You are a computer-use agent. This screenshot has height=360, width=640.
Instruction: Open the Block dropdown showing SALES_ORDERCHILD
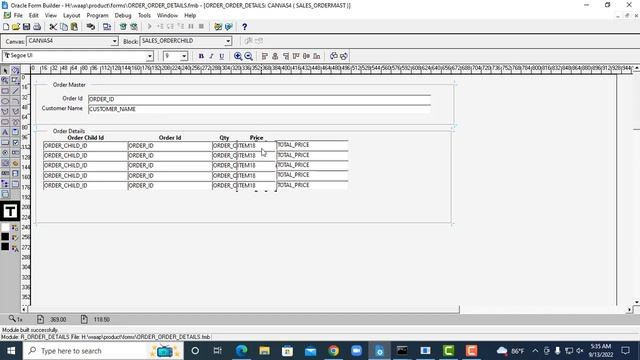click(228, 41)
